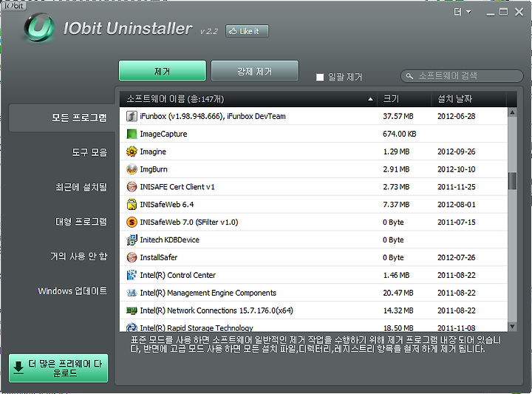This screenshot has width=532, height=394.
Task: Select Intel(R) Rapid Storage Technology name
Action: tap(197, 327)
